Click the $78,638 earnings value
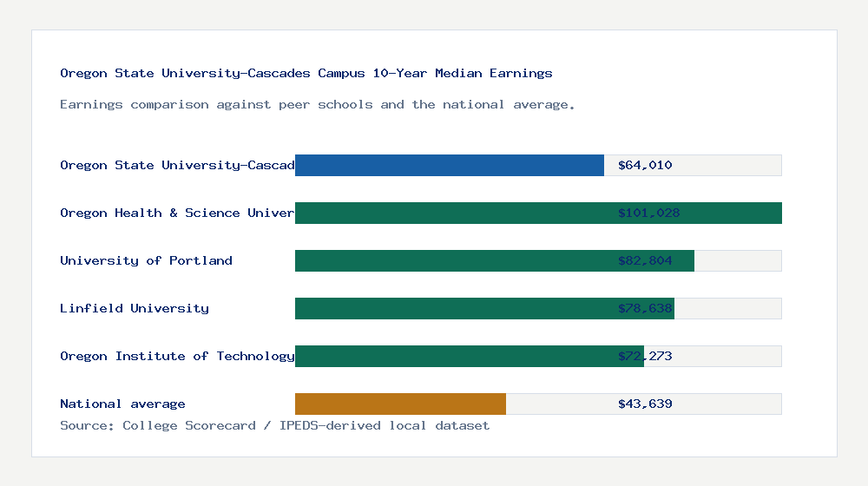The width and height of the screenshot is (868, 486). 645,308
